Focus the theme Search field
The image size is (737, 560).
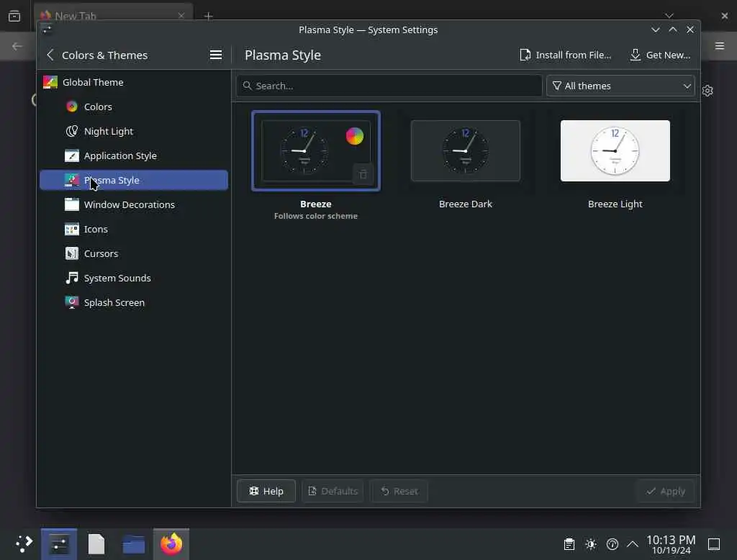pyautogui.click(x=389, y=86)
